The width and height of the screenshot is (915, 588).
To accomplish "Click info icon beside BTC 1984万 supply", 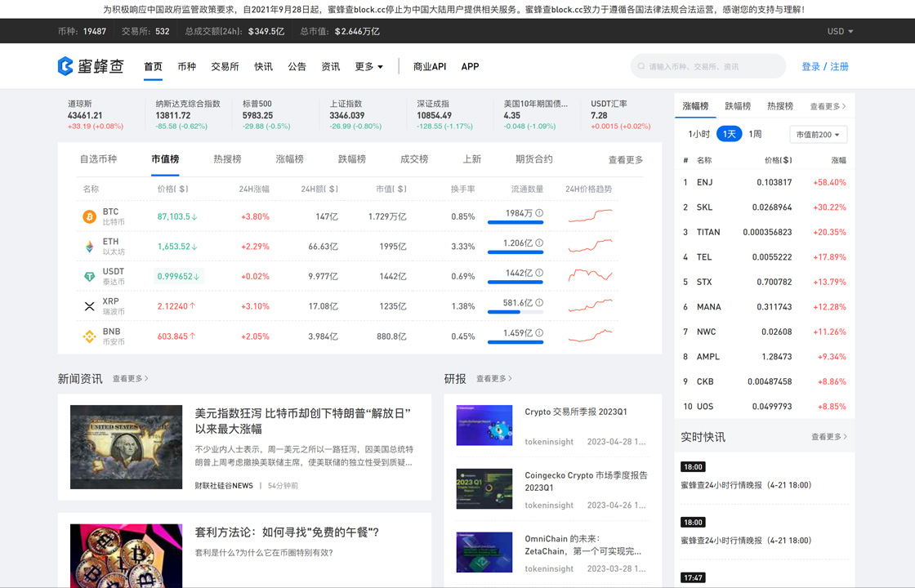I will pyautogui.click(x=539, y=213).
